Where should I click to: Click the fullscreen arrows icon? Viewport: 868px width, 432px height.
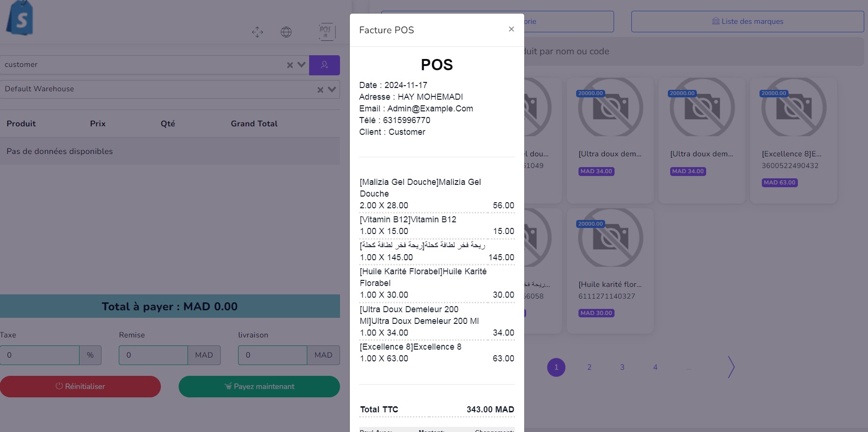click(x=257, y=32)
